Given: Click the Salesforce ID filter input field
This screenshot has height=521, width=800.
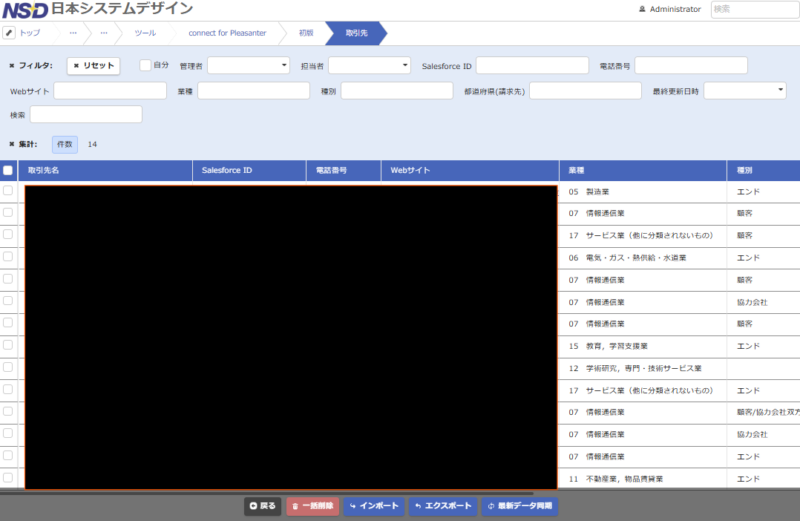Looking at the screenshot, I should click(532, 65).
